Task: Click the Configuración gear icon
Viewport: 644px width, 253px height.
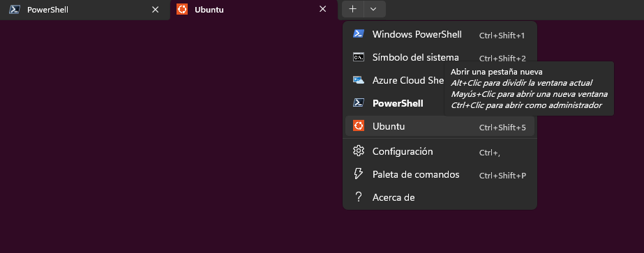Action: [359, 151]
